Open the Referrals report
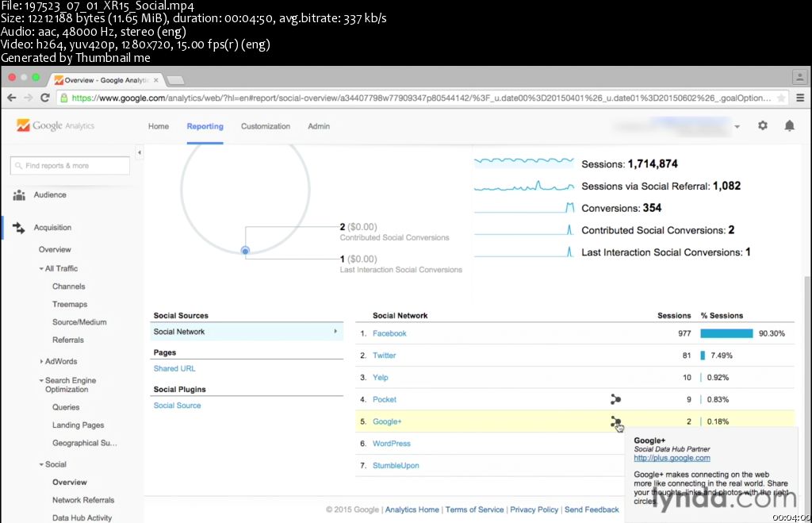 68,340
